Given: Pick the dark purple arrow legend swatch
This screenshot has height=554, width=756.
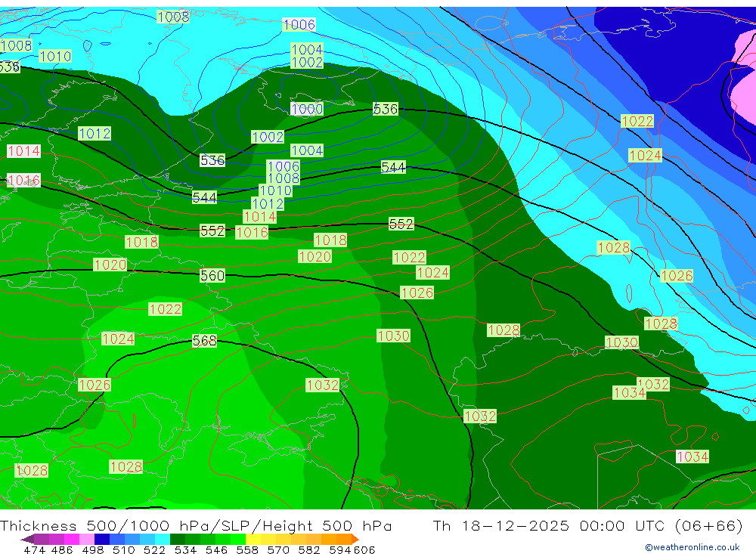Looking at the screenshot, I should pyautogui.click(x=27, y=539).
